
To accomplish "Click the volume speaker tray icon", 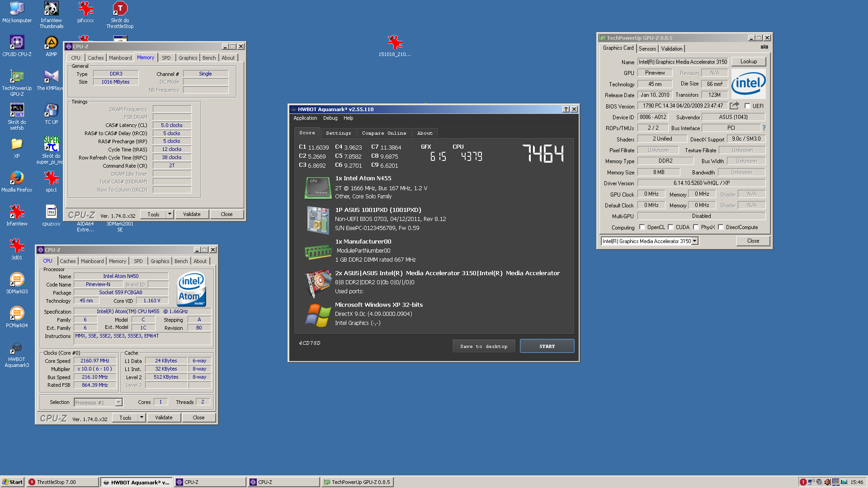I will pos(827,482).
